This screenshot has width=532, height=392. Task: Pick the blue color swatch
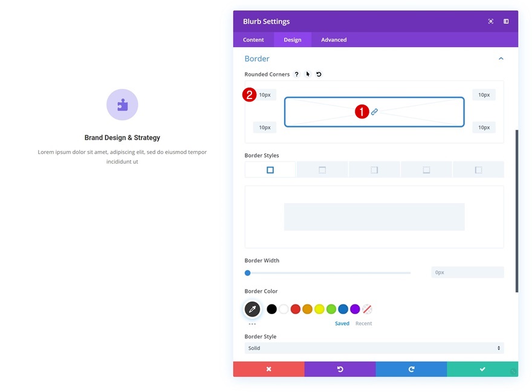(x=343, y=309)
